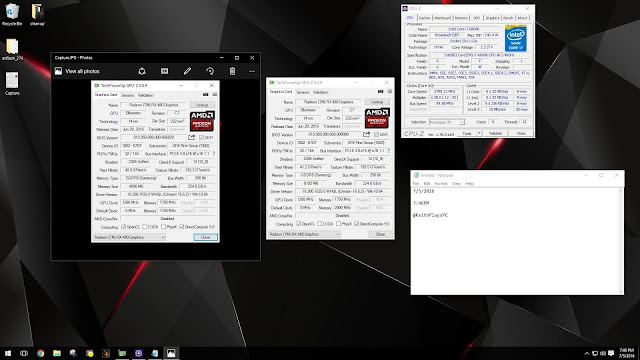Click BIOS export icon in standalone GPU-Z window
This screenshot has height=360, width=640.
pyautogui.click(x=367, y=134)
